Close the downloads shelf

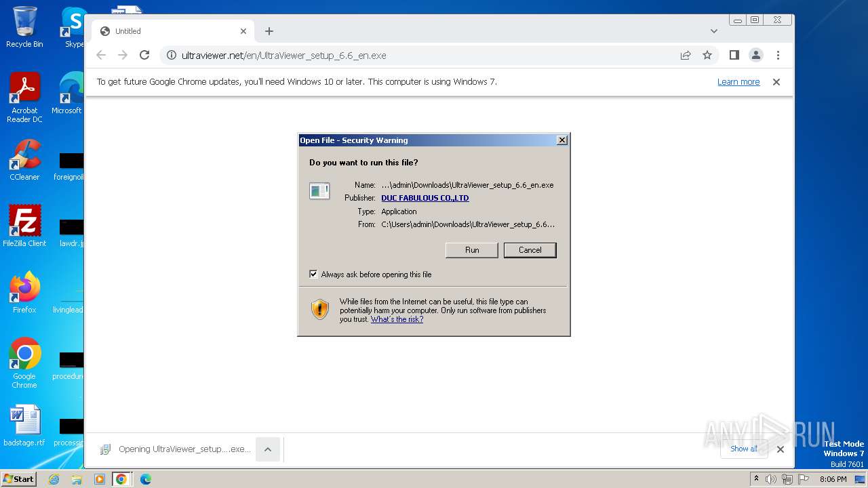click(781, 449)
